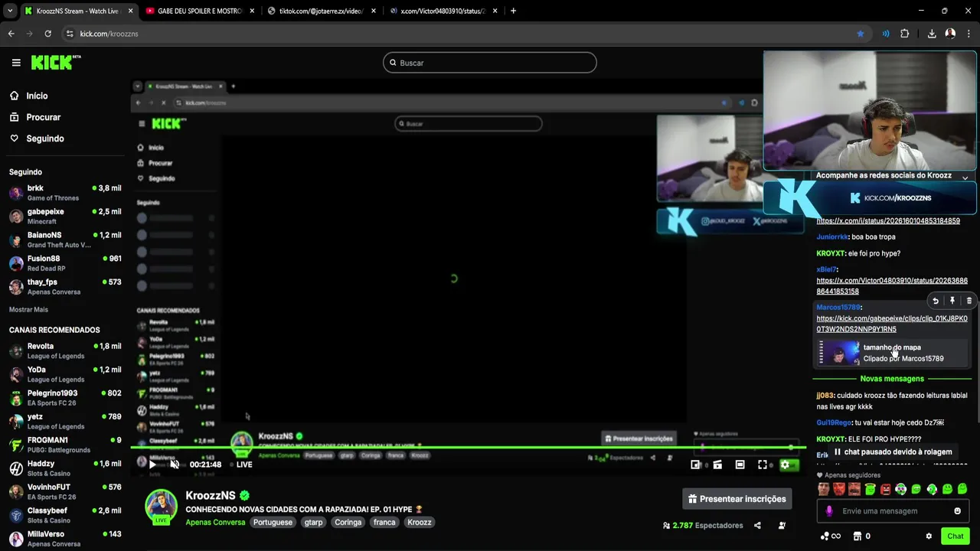Go to Início in sidebar
Viewport: 980px width, 551px height.
pos(29,96)
